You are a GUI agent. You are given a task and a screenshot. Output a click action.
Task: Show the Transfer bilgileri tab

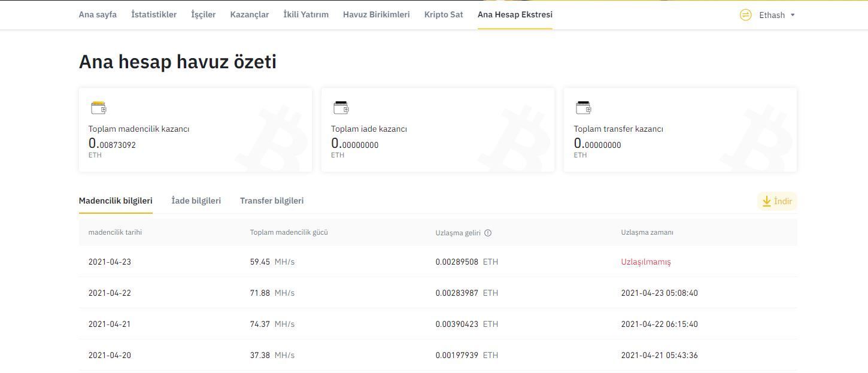click(x=272, y=201)
